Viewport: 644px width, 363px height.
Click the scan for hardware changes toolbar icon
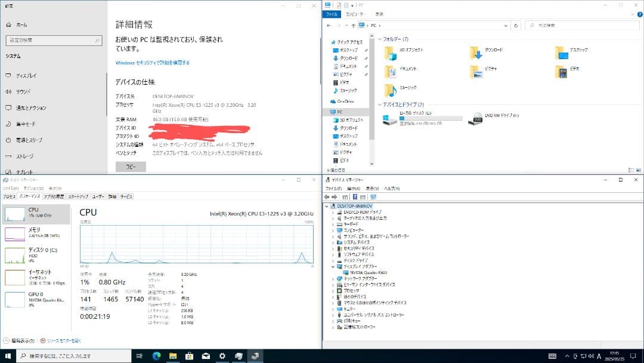(373, 196)
